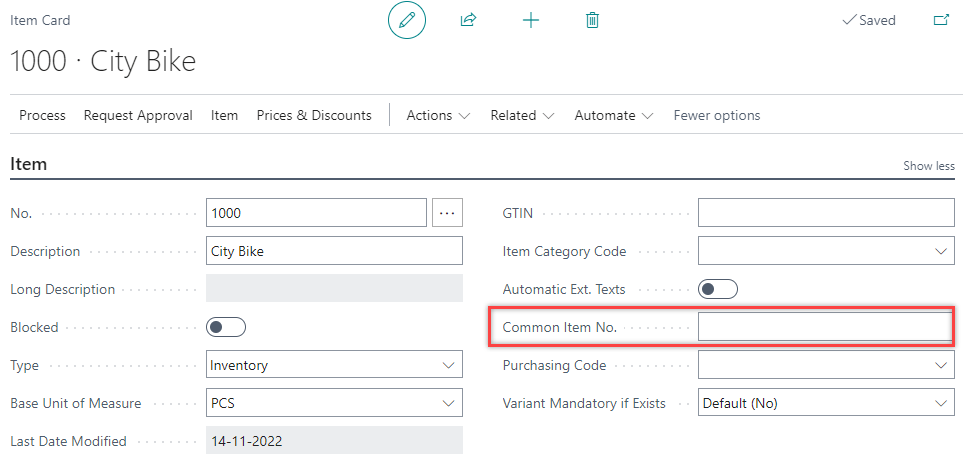
Task: Click the ellipsis button beside No. field
Action: pos(447,213)
